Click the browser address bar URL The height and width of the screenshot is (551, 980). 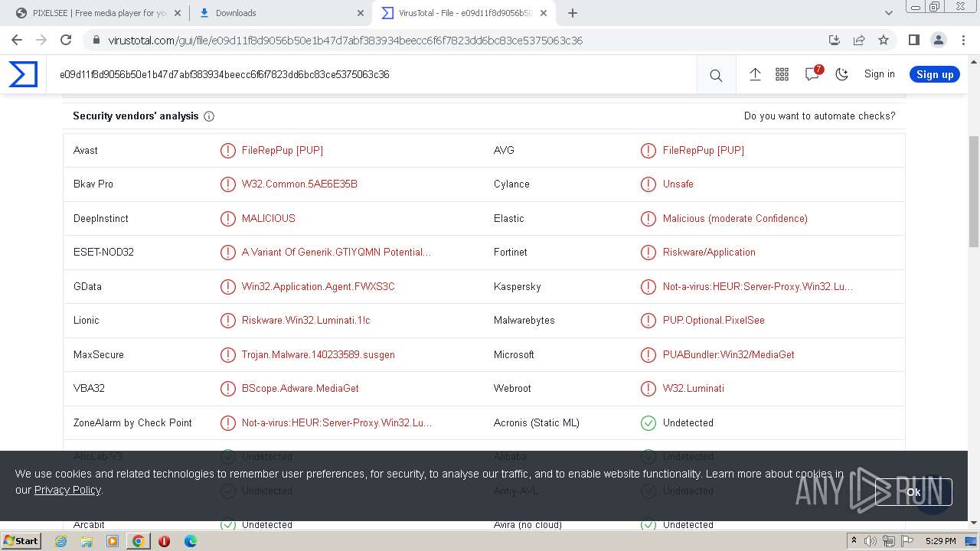click(345, 41)
